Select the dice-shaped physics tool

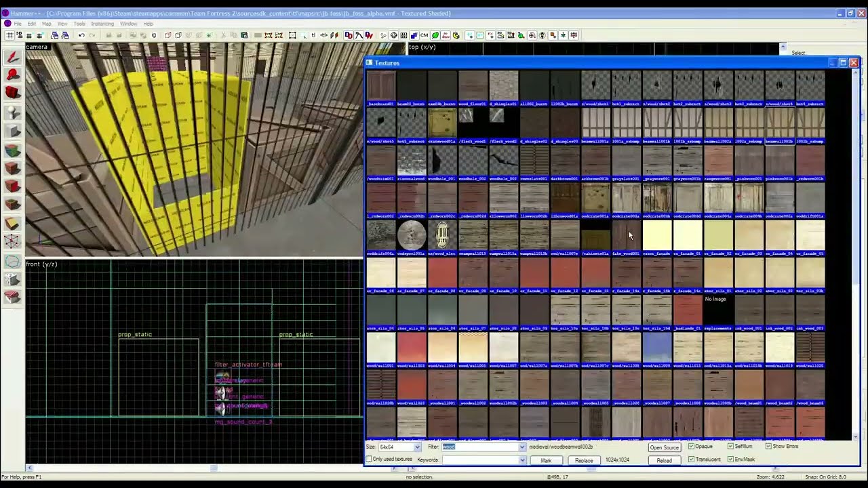12,279
